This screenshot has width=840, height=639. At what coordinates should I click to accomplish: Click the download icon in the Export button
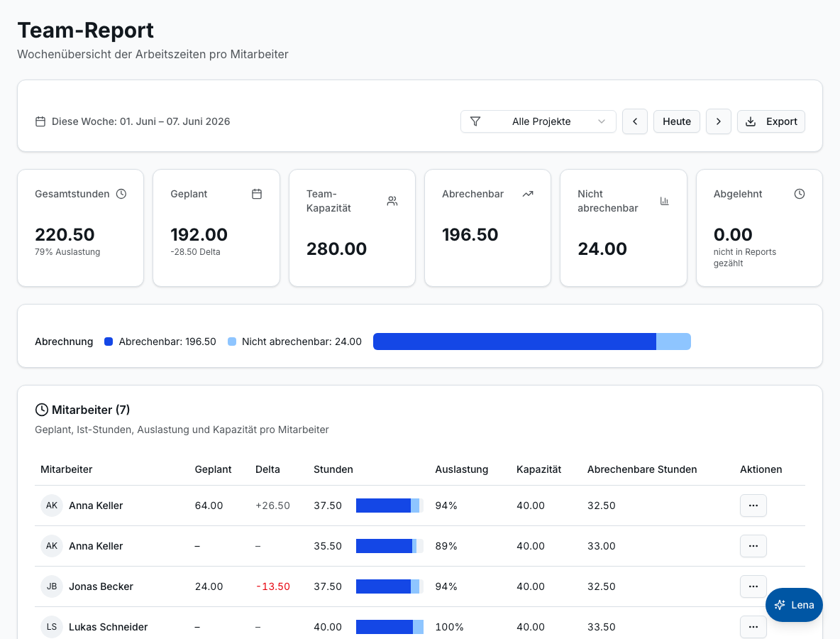point(751,121)
